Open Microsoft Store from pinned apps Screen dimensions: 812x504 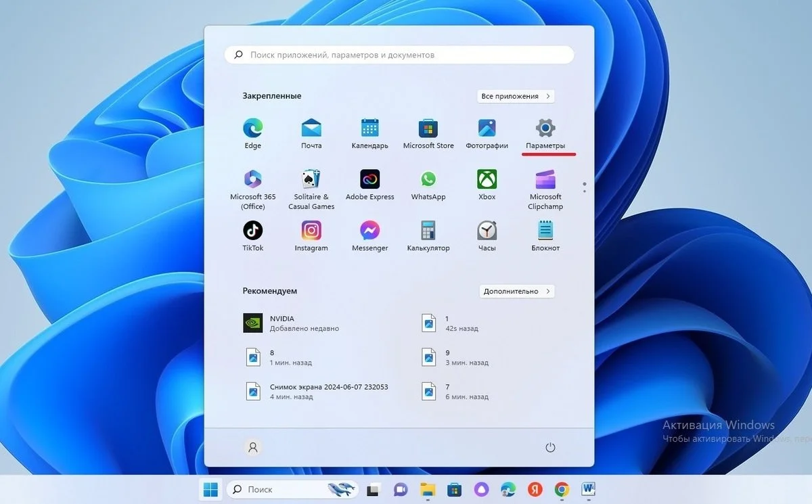pos(428,134)
